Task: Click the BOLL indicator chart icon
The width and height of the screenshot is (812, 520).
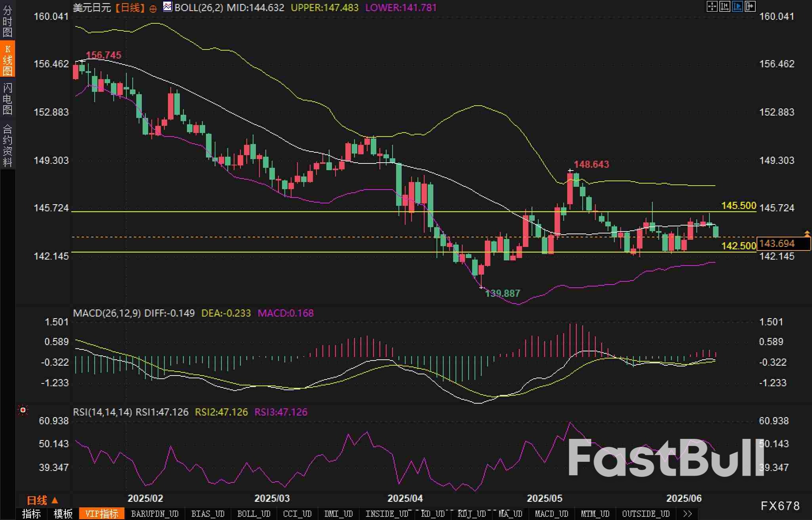Action: 168,7
